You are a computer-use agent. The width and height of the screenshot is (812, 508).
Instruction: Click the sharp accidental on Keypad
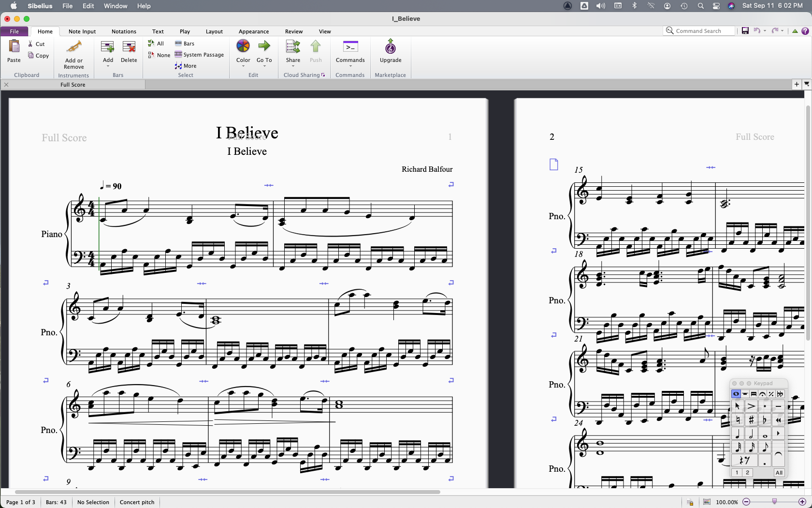(x=751, y=419)
